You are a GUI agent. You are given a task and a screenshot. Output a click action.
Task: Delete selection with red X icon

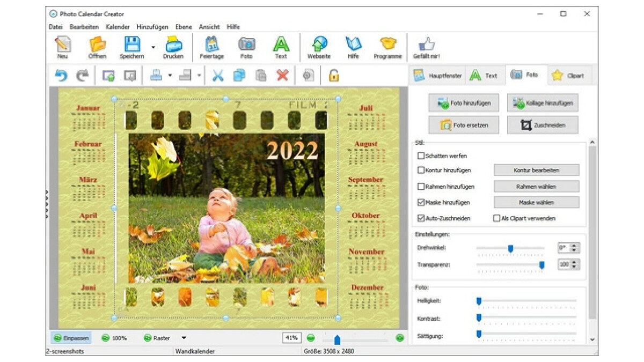(x=282, y=76)
